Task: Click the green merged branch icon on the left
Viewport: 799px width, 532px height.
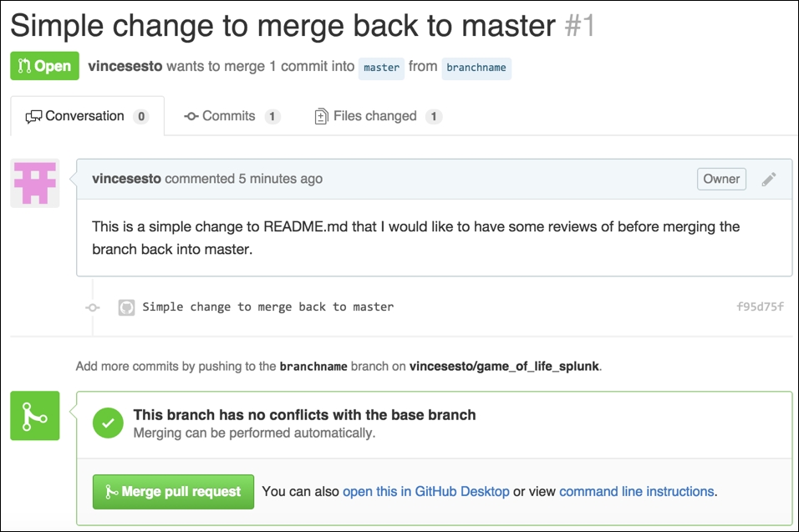Action: click(34, 415)
